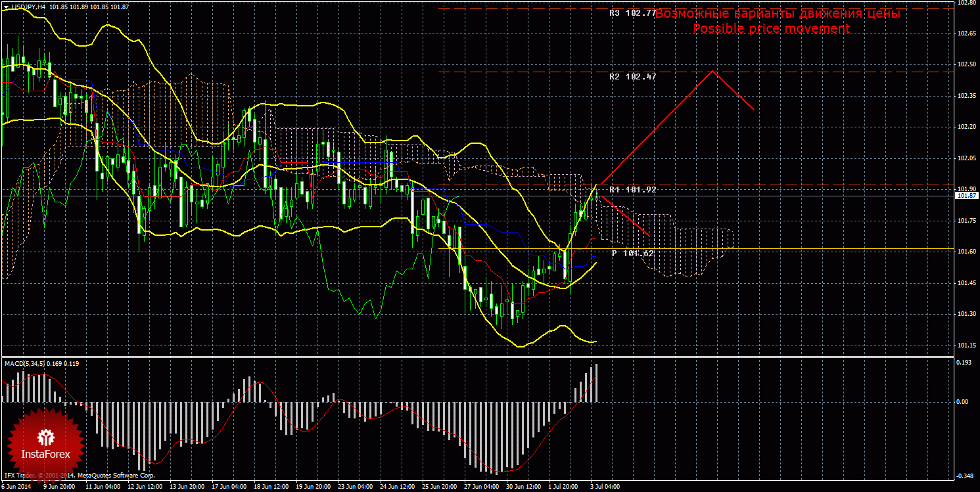Click the 101.45 price axis label
This screenshot has width=980, height=492.
966,283
